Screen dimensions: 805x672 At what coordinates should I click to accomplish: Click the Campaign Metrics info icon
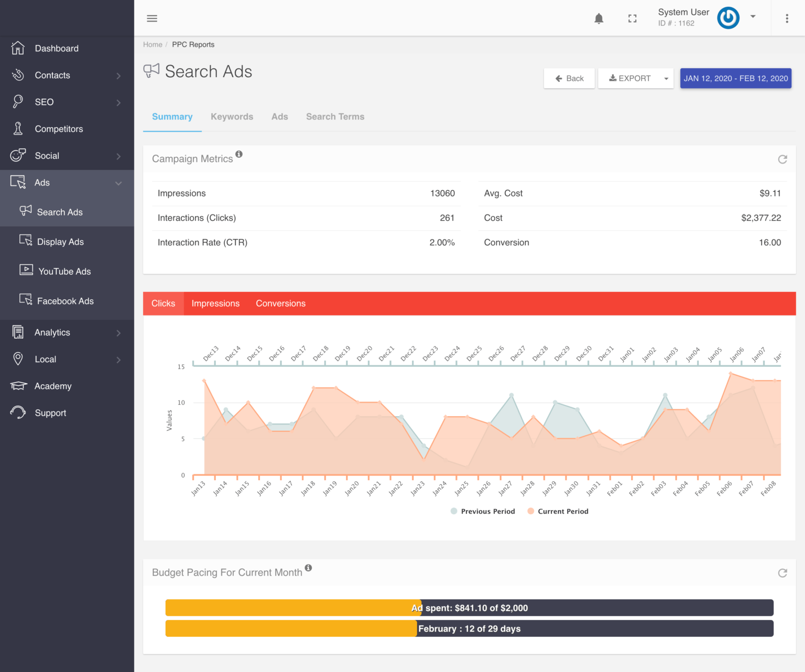(239, 154)
